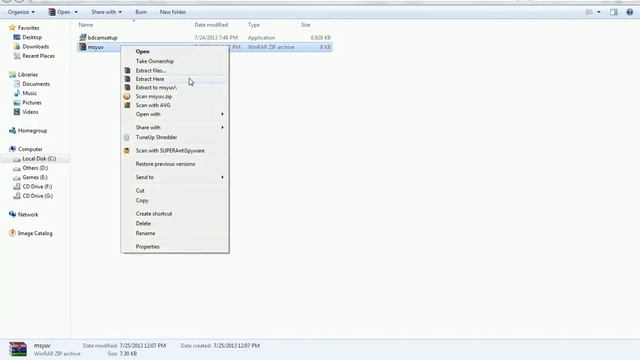The height and width of the screenshot is (360, 640).
Task: Expand the Open button dropdown arrow
Action: tap(76, 12)
